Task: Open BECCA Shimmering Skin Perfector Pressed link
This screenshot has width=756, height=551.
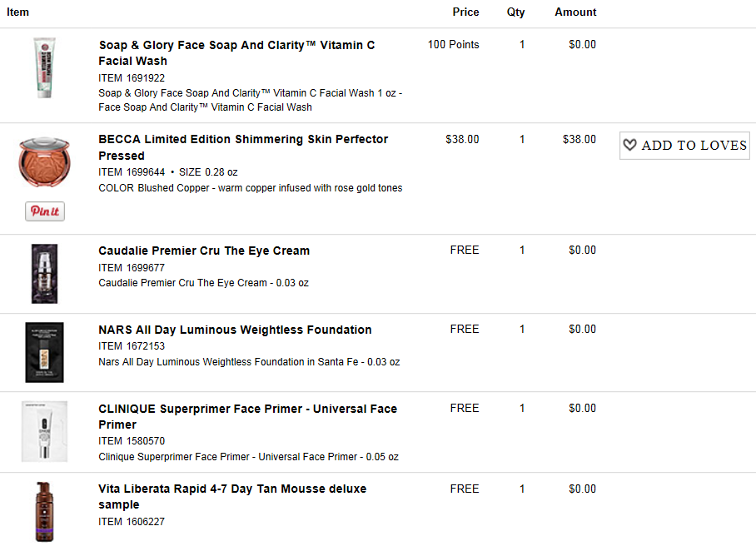Action: (x=243, y=147)
